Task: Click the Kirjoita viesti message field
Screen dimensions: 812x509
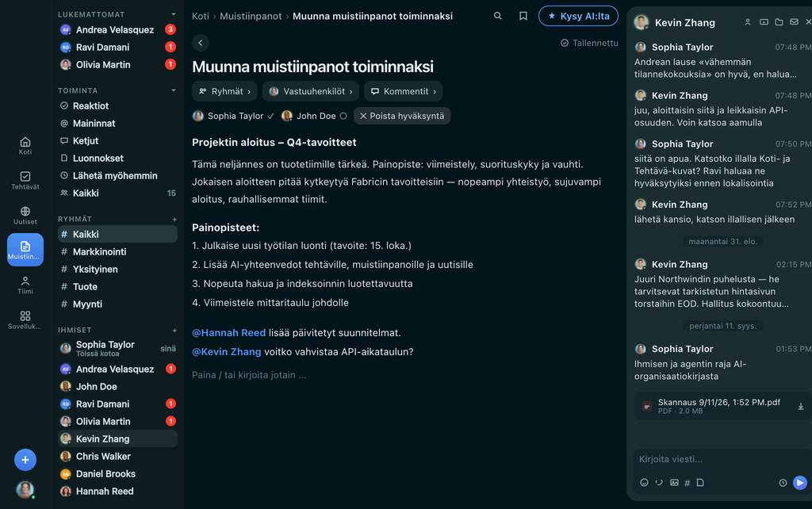Action: (x=720, y=459)
